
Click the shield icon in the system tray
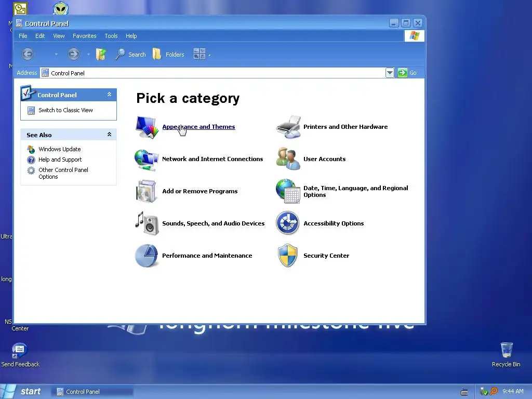pyautogui.click(x=484, y=392)
